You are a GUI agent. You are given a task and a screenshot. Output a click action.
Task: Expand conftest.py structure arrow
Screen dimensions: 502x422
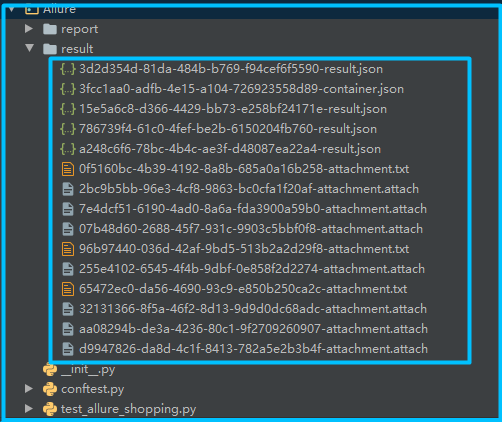click(x=29, y=388)
